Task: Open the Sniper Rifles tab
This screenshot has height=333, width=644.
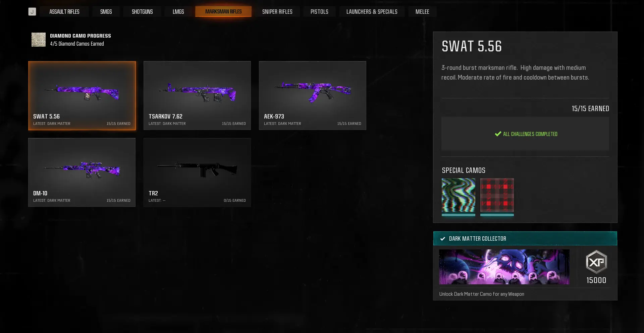Action: [x=277, y=12]
